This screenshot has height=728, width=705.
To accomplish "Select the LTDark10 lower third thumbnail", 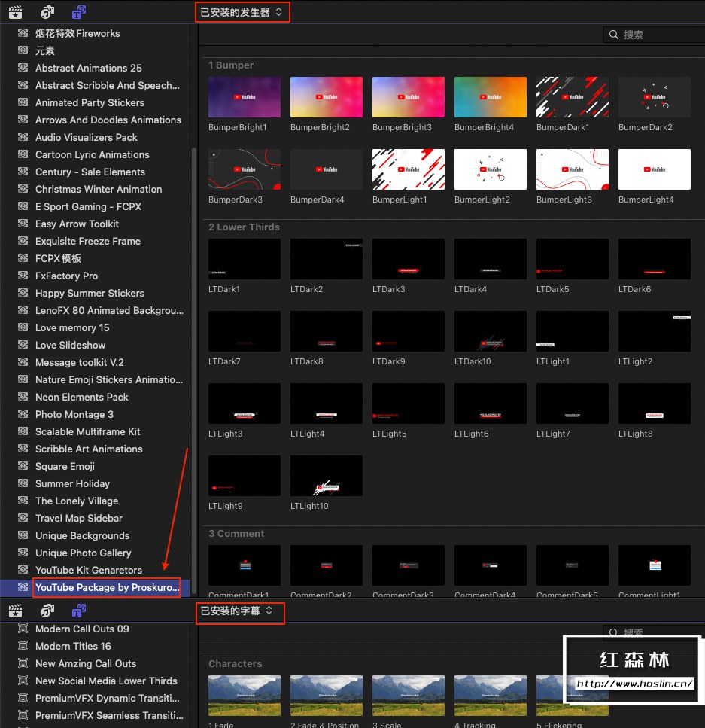I will 491,331.
